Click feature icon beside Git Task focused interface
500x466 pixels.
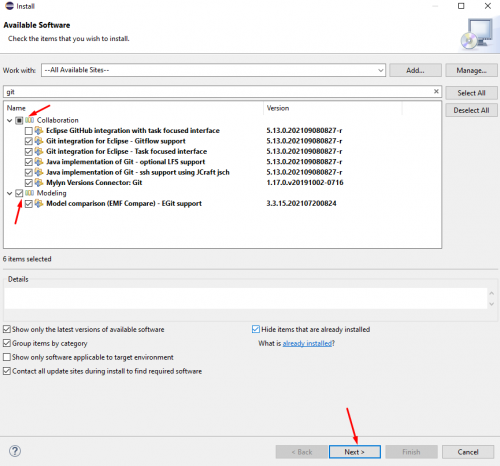(39, 151)
